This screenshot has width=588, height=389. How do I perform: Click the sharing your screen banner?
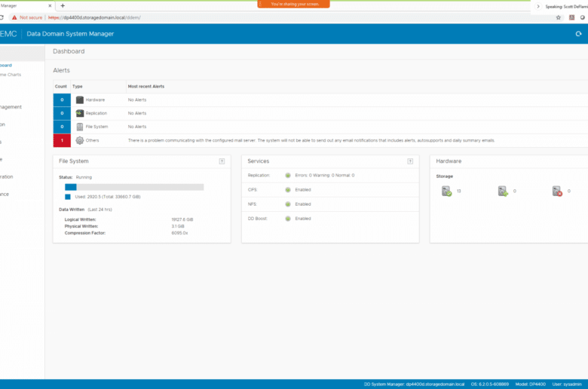(x=294, y=4)
